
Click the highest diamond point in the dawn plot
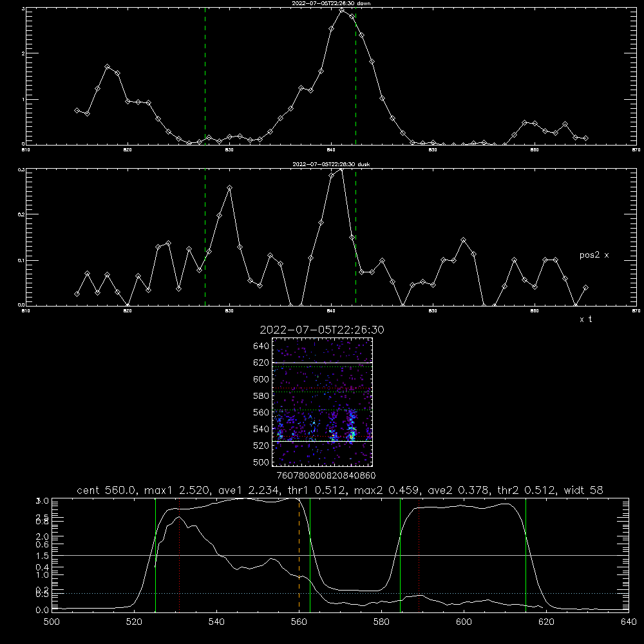[x=342, y=10]
